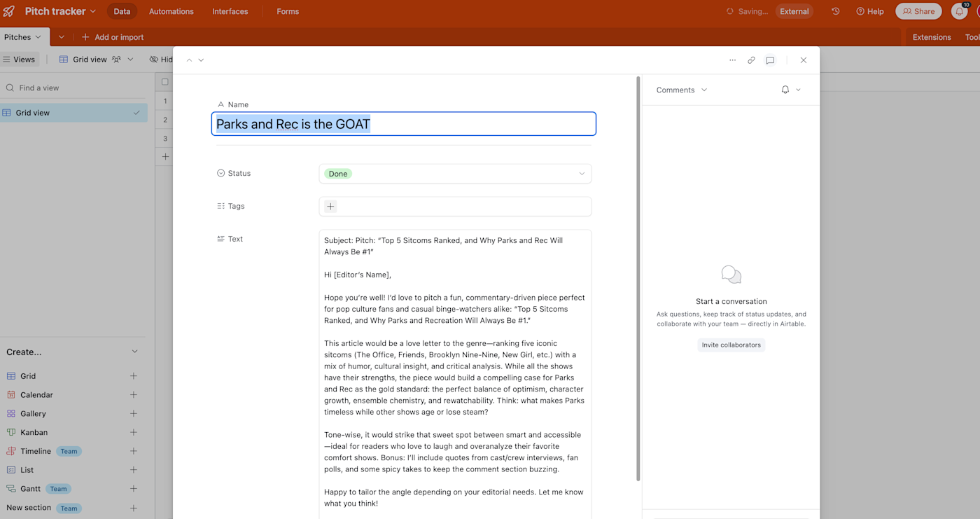Copy the record link icon
The width and height of the screenshot is (980, 519).
(751, 60)
